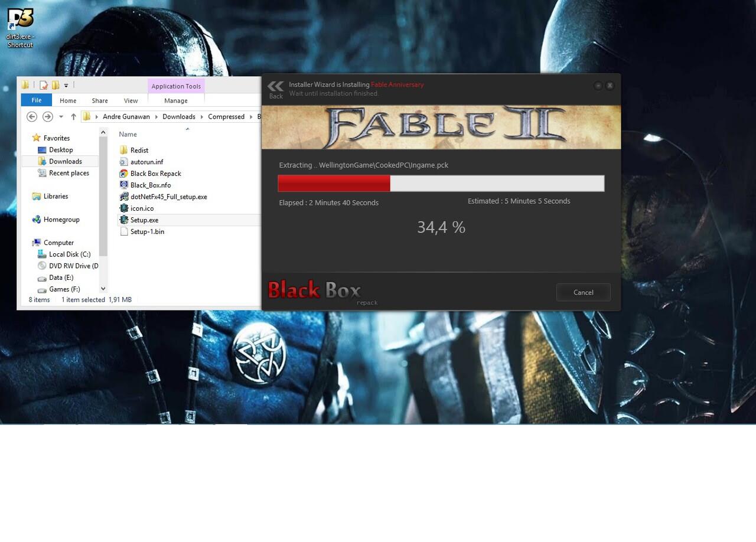Click the New Folder quick access icon
Screen dimensions: 756x542
tap(55, 85)
